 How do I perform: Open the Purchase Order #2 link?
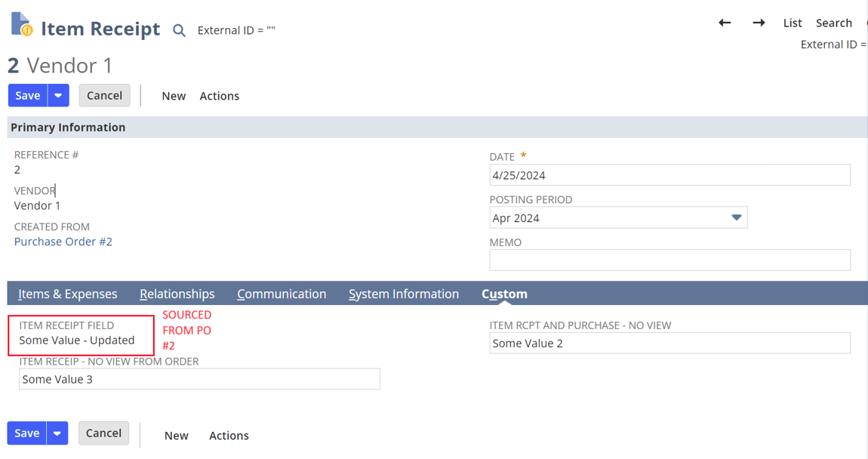click(x=63, y=242)
